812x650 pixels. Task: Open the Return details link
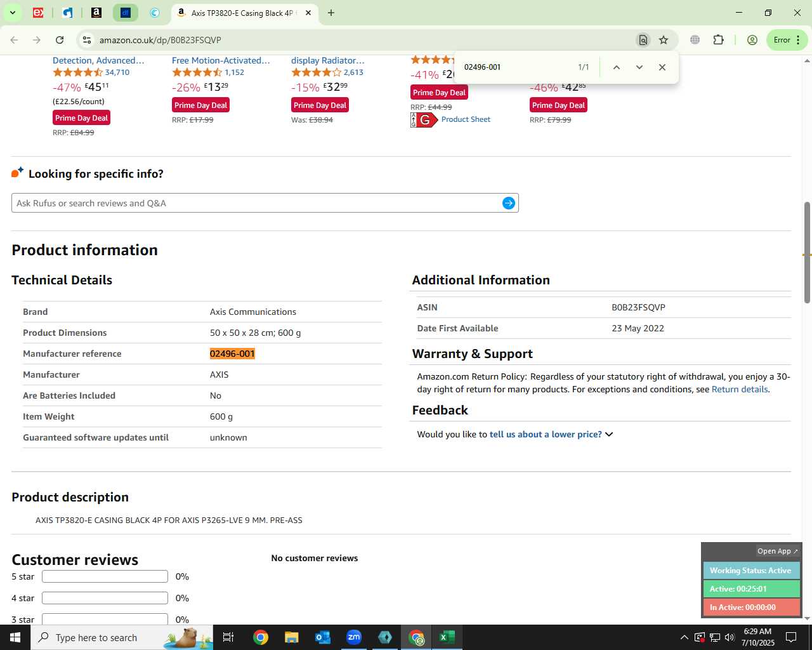click(x=740, y=389)
